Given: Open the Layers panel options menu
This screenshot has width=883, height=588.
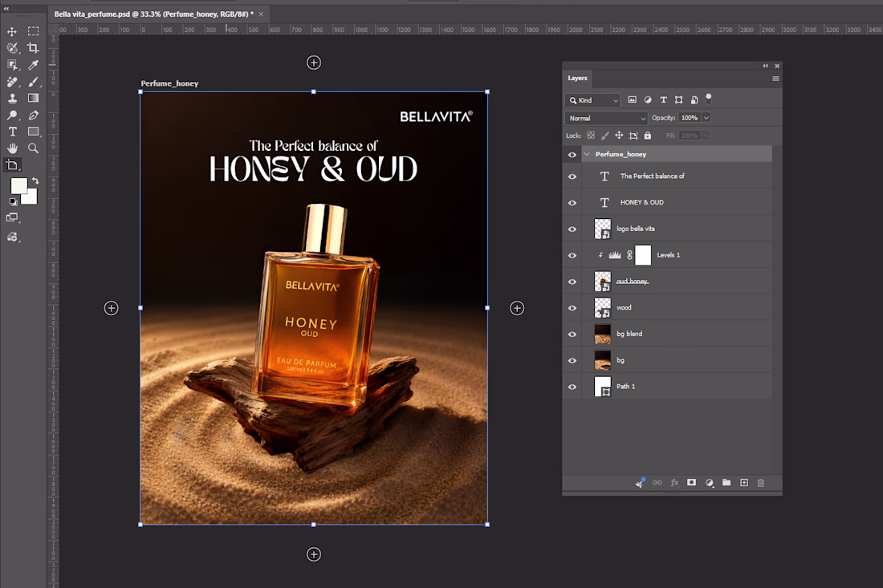Looking at the screenshot, I should pos(775,79).
